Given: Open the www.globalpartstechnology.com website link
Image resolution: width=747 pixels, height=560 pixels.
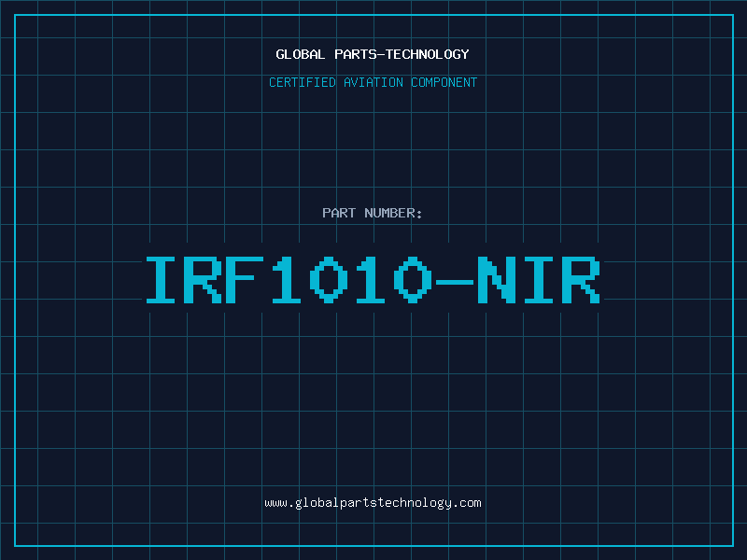Looking at the screenshot, I should [x=373, y=503].
